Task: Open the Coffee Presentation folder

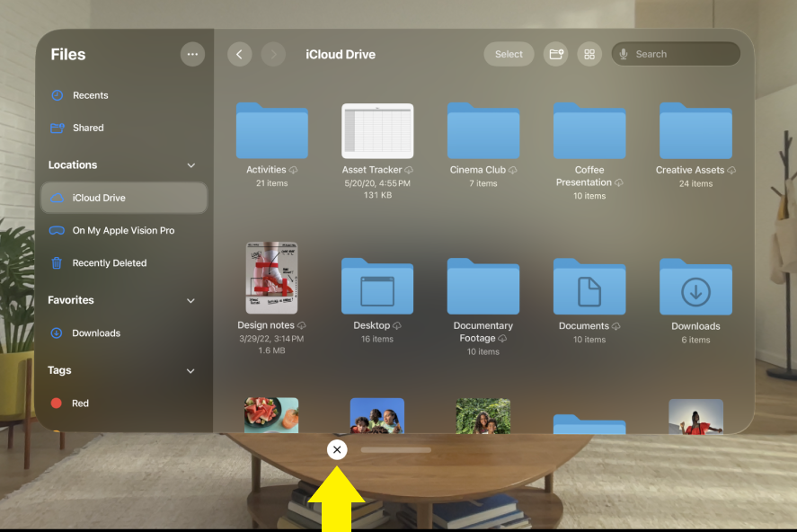Action: click(x=589, y=131)
